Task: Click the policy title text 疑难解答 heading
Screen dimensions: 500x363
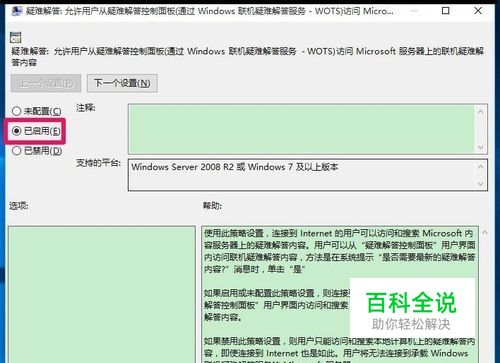Action: [247, 57]
